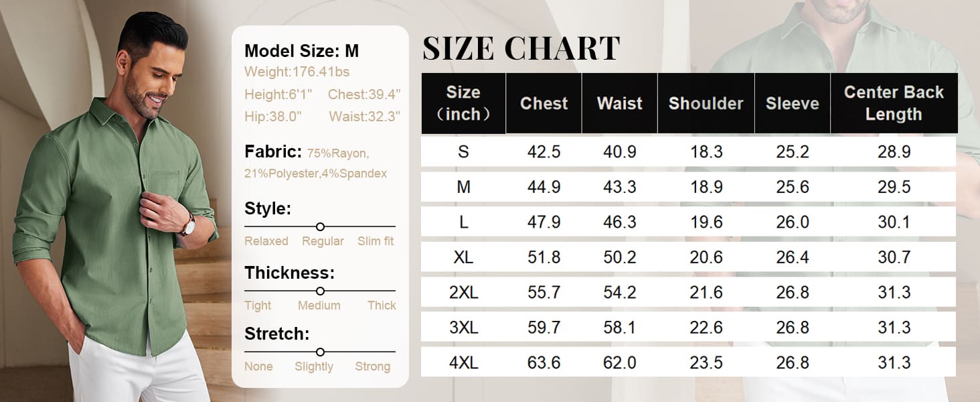Click the Sleeve column header
Image resolution: width=980 pixels, height=402 pixels.
tap(792, 103)
